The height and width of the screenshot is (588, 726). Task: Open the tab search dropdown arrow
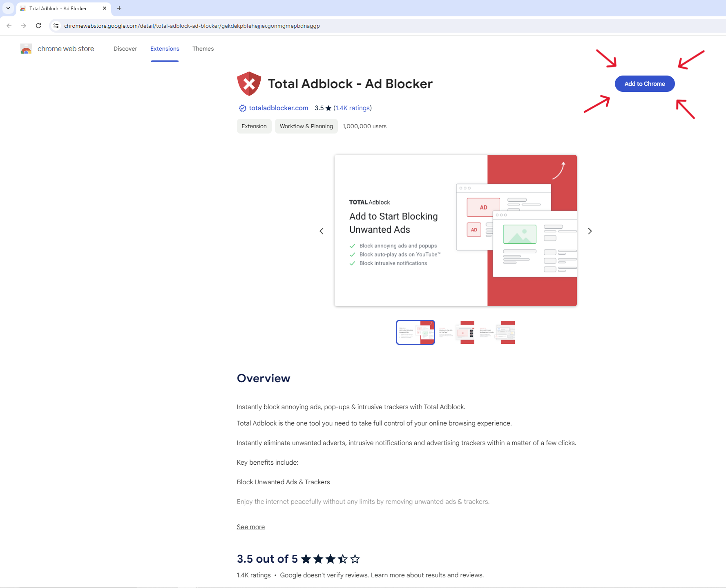(8, 8)
